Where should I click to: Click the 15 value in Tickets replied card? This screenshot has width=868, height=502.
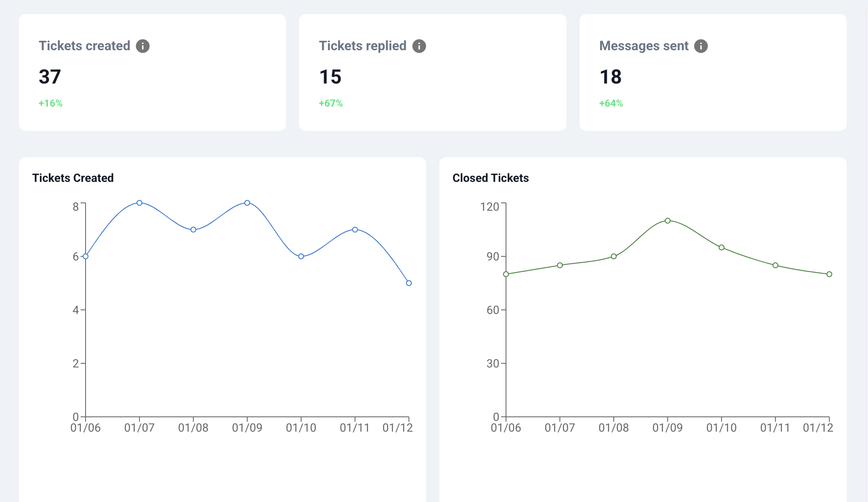(330, 77)
